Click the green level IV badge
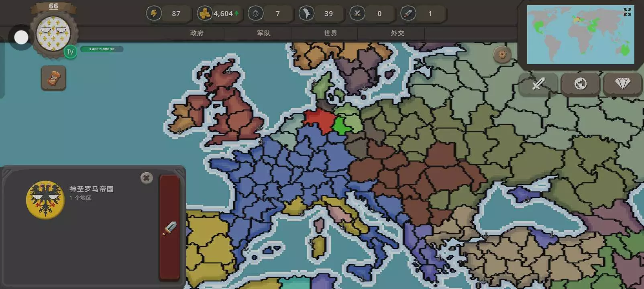Screen dimensions: 644x289 pyautogui.click(x=70, y=52)
